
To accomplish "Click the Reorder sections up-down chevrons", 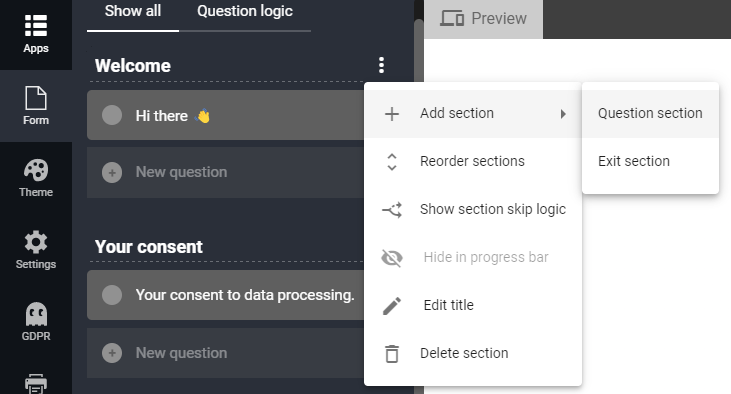I will click(x=392, y=162).
